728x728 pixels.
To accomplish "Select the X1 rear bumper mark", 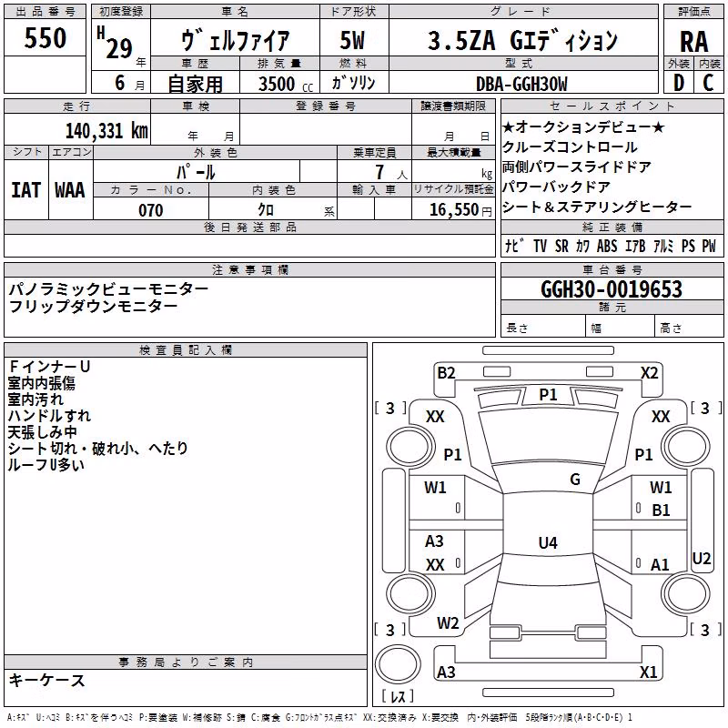I will pos(648,672).
